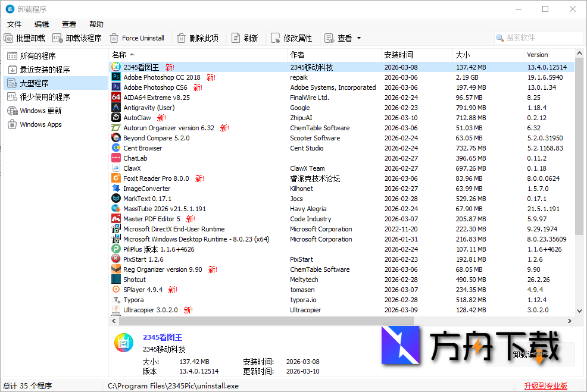
Task: Click the magnifier icon in the search box
Action: click(501, 37)
